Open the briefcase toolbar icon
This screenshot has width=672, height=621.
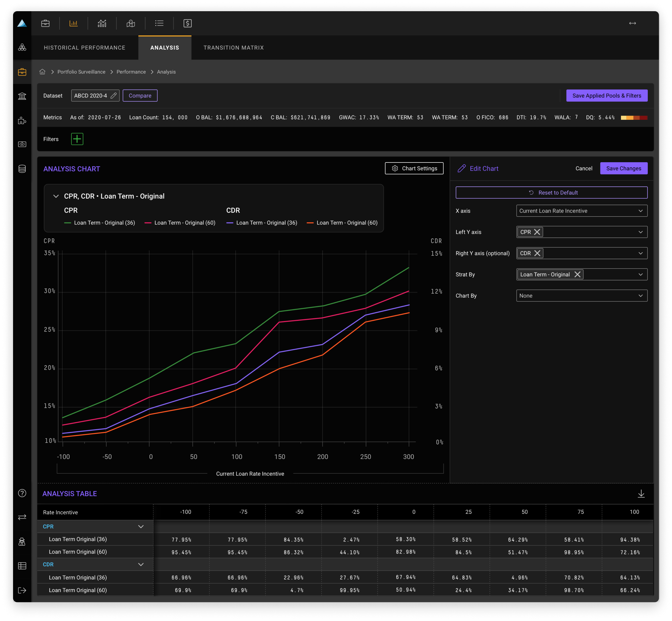(45, 23)
